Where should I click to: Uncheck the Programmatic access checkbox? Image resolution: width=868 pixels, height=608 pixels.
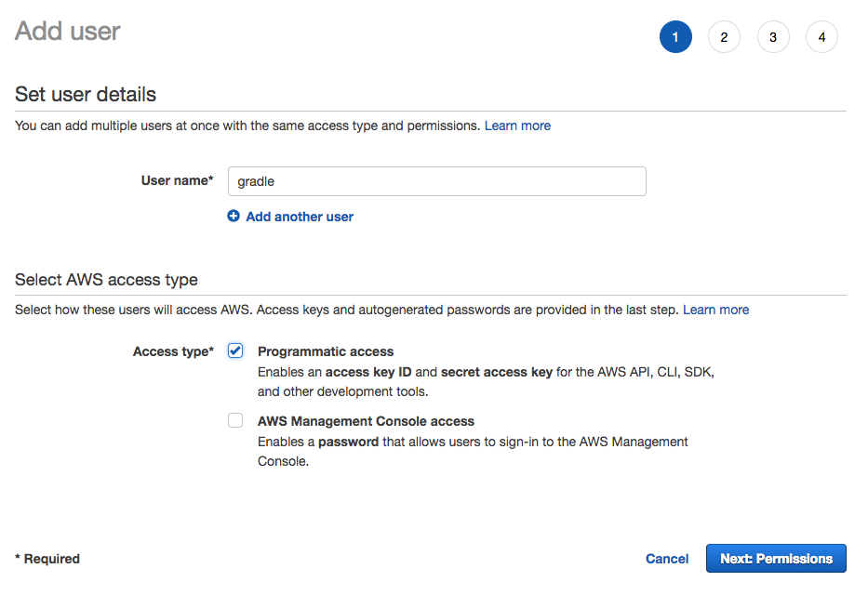[235, 350]
